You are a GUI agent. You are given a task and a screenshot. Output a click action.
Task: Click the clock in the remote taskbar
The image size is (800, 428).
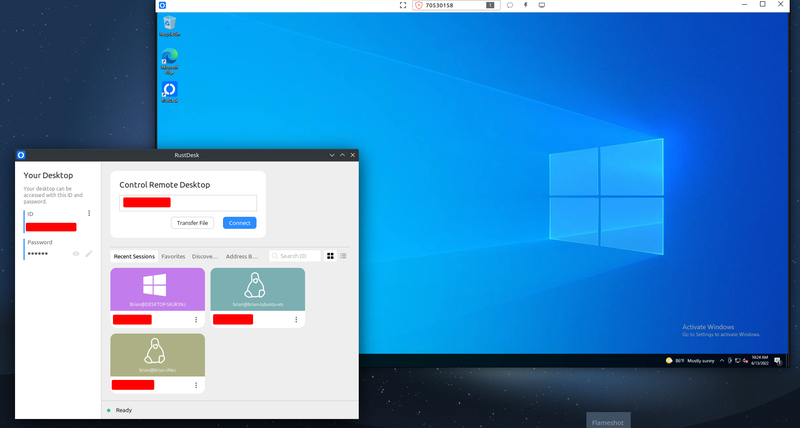pyautogui.click(x=758, y=361)
